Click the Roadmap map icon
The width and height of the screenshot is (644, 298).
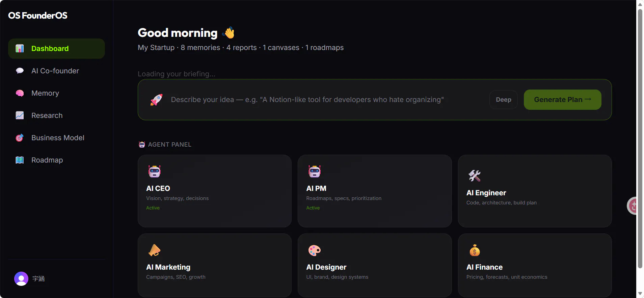coord(20,160)
